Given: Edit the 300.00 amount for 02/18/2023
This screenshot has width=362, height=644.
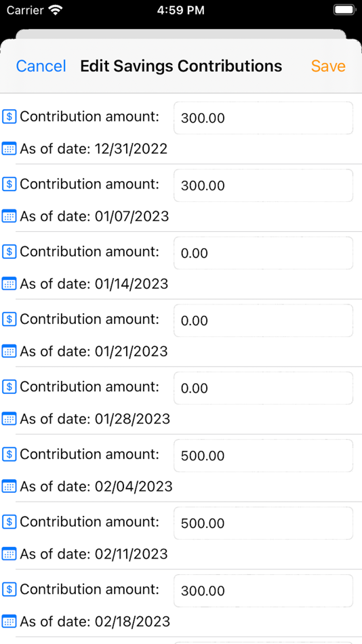Looking at the screenshot, I should [264, 590].
